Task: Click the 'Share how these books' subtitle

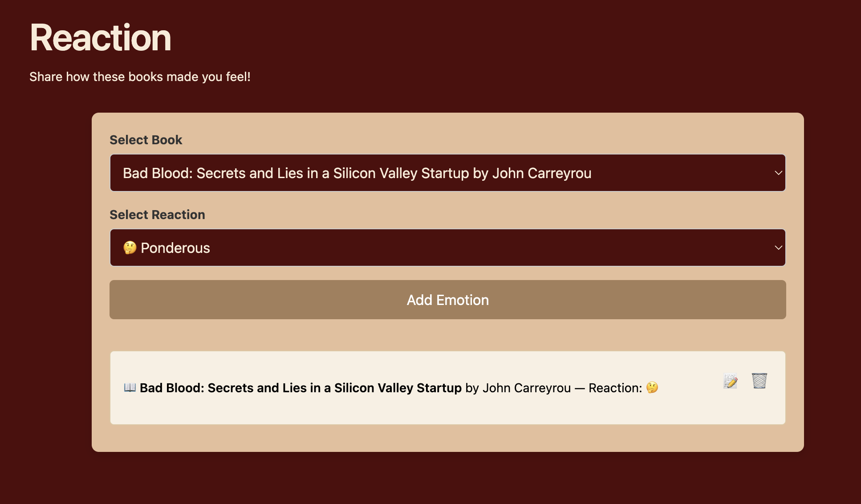Action: 140,77
